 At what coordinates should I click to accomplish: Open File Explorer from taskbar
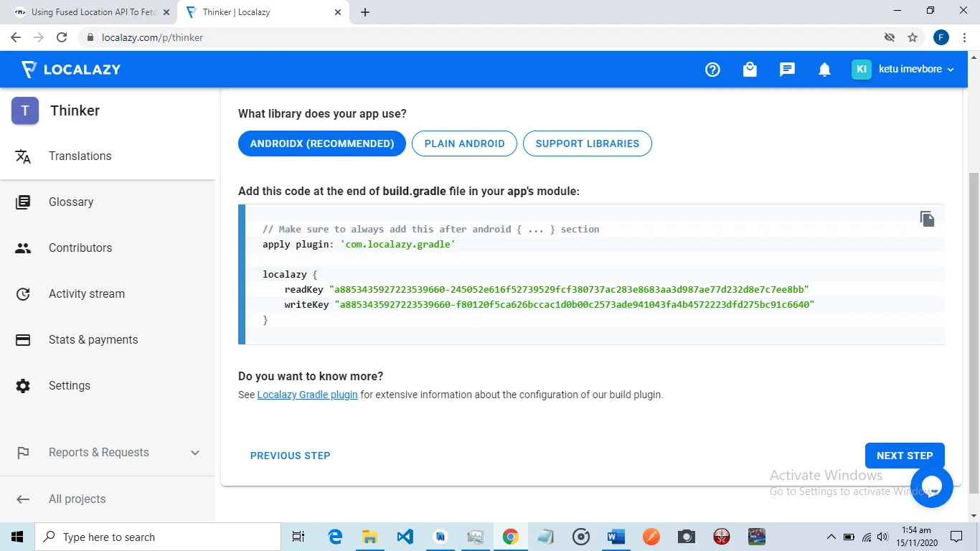(x=369, y=537)
